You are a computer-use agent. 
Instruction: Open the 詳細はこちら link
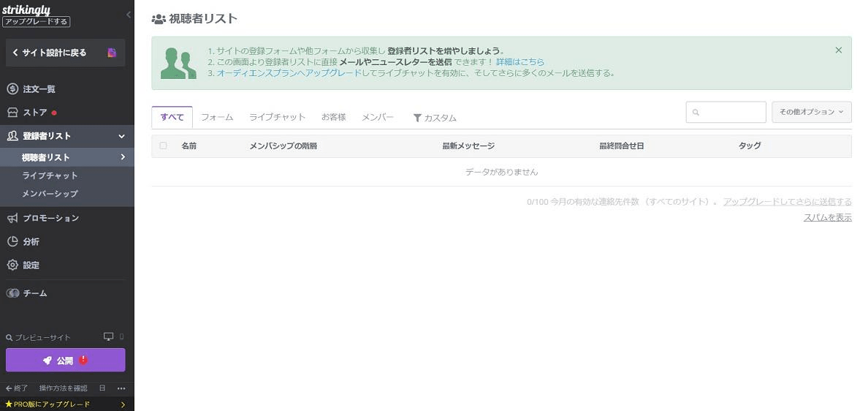(x=520, y=62)
